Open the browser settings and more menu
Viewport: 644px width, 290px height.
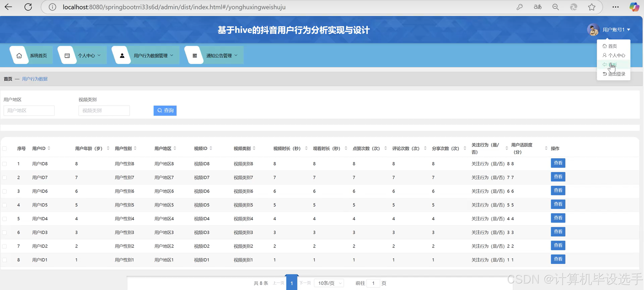coord(616,7)
